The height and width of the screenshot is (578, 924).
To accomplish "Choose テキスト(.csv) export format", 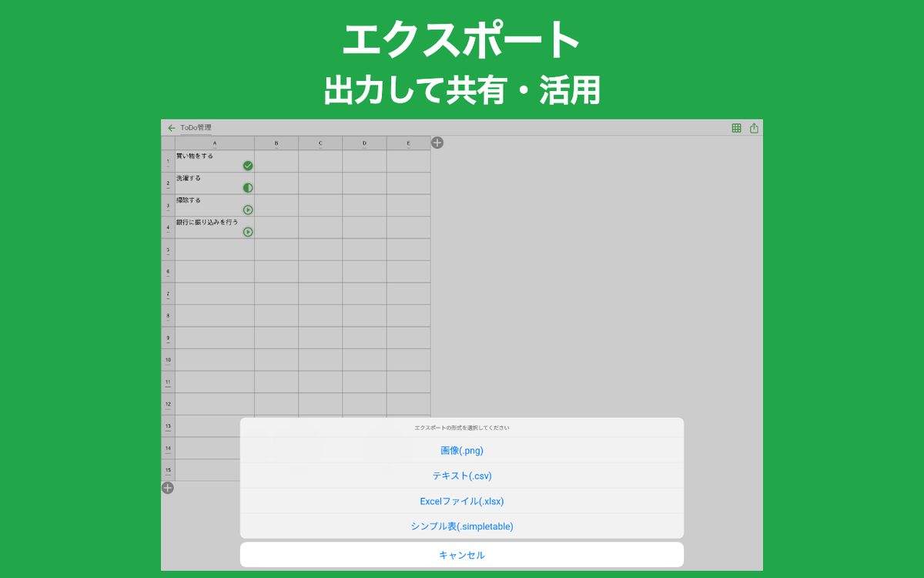I will [462, 476].
